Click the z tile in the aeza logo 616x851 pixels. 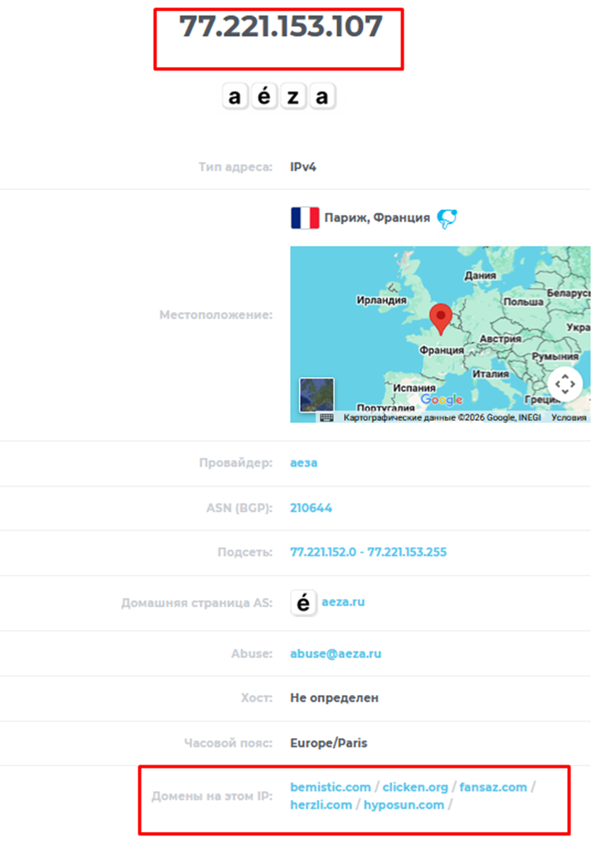click(x=292, y=97)
